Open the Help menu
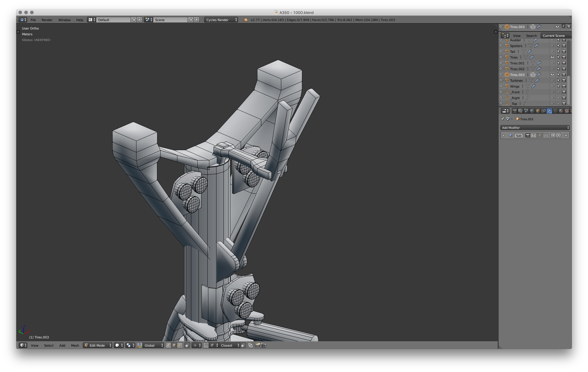Image resolution: width=588 pixels, height=372 pixels. coord(80,20)
